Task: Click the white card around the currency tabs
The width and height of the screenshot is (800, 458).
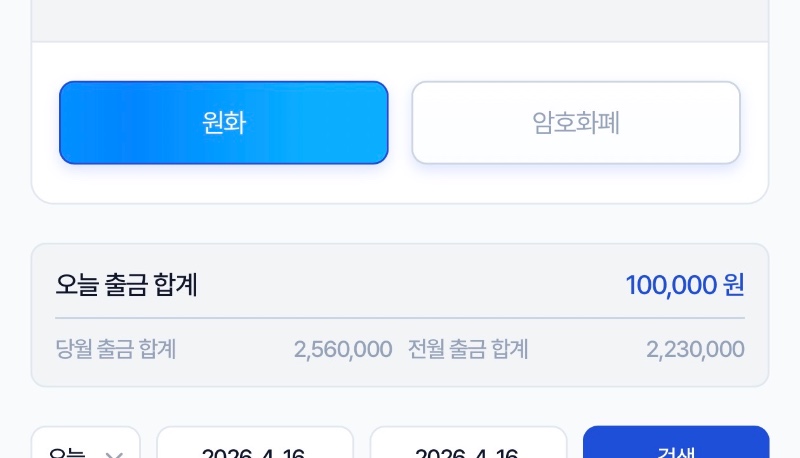Action: pyautogui.click(x=400, y=185)
